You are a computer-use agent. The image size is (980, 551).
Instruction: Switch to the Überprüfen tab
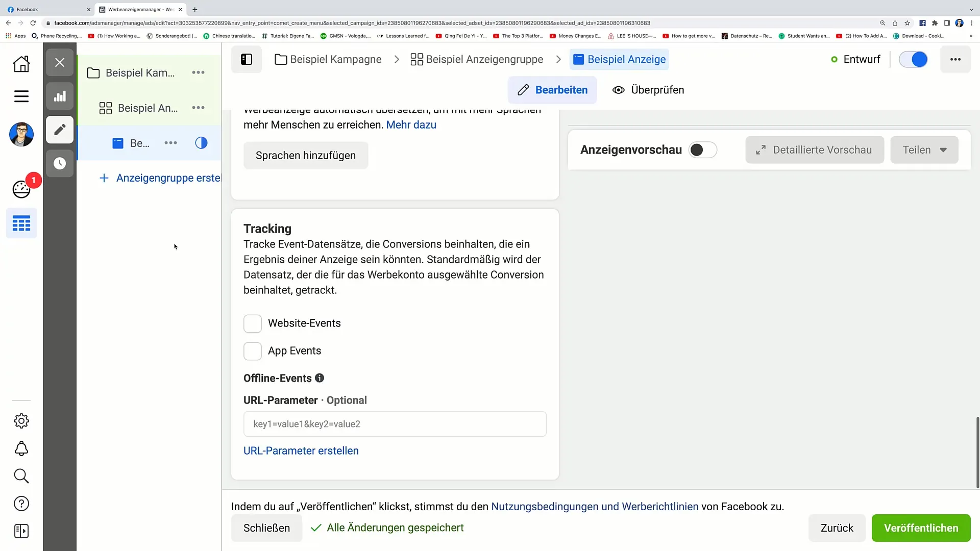[x=648, y=90]
